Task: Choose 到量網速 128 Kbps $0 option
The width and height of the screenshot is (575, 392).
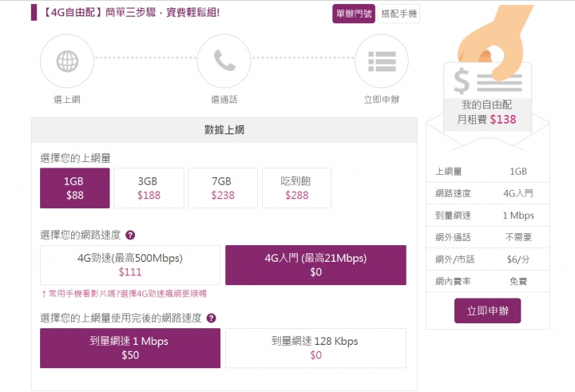Action: pyautogui.click(x=315, y=347)
